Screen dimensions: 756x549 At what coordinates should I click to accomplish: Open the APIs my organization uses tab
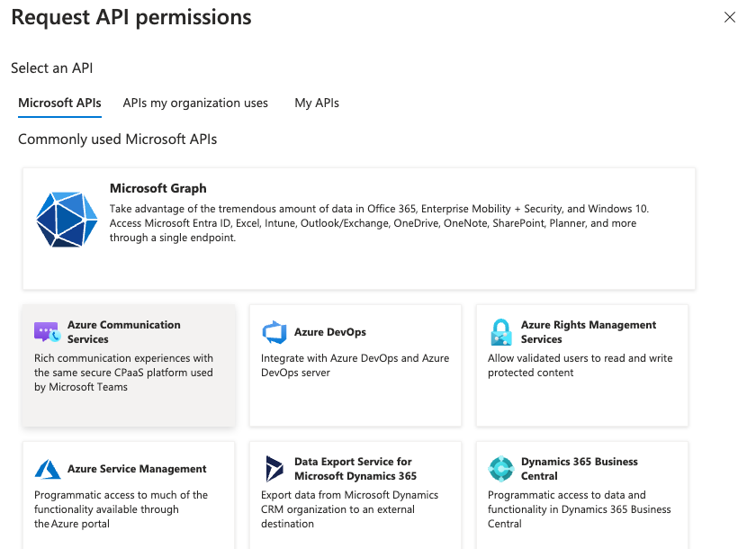[x=195, y=103]
